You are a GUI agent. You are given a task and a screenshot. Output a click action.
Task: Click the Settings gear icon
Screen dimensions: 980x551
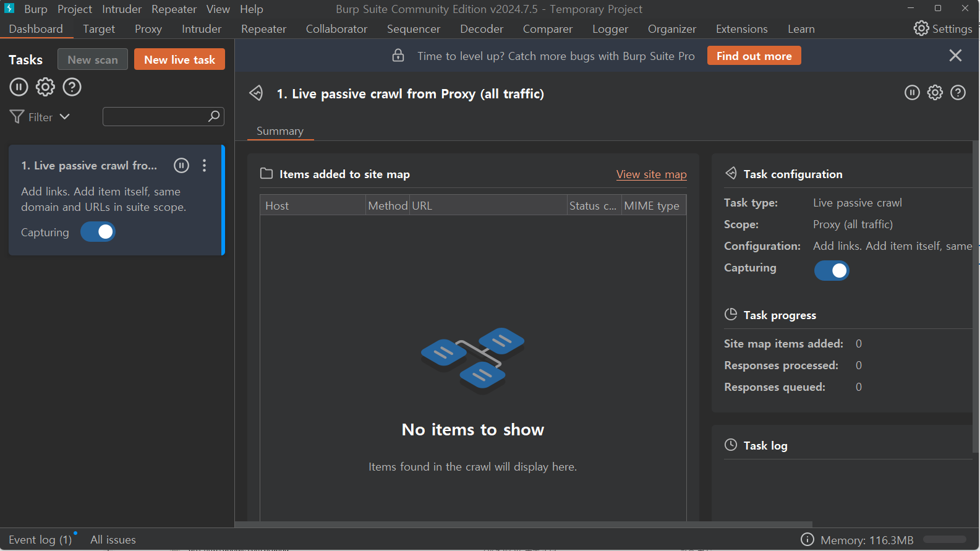pos(921,28)
